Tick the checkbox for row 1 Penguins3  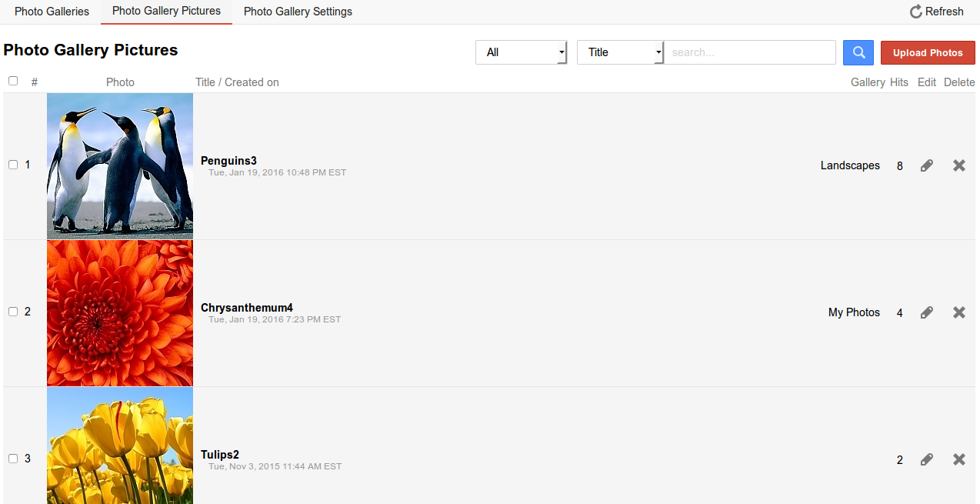tap(13, 165)
